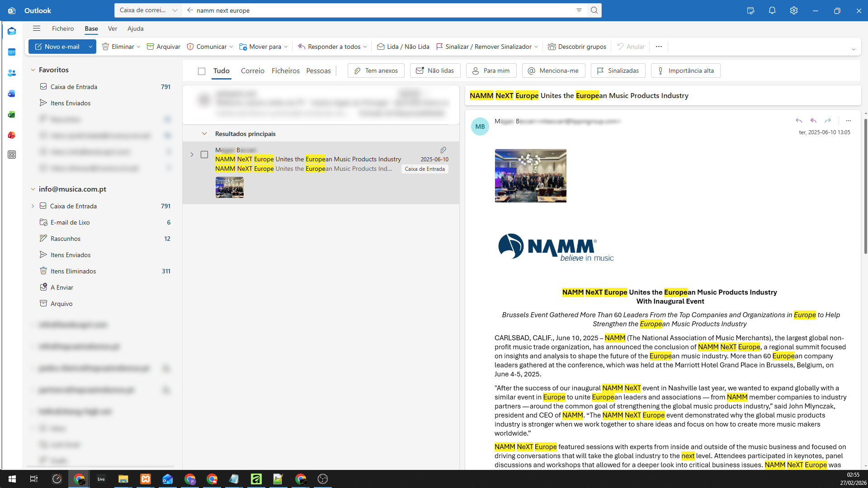Open ribbon overflow ellipsis menu
The height and width of the screenshot is (488, 868).
click(x=659, y=47)
